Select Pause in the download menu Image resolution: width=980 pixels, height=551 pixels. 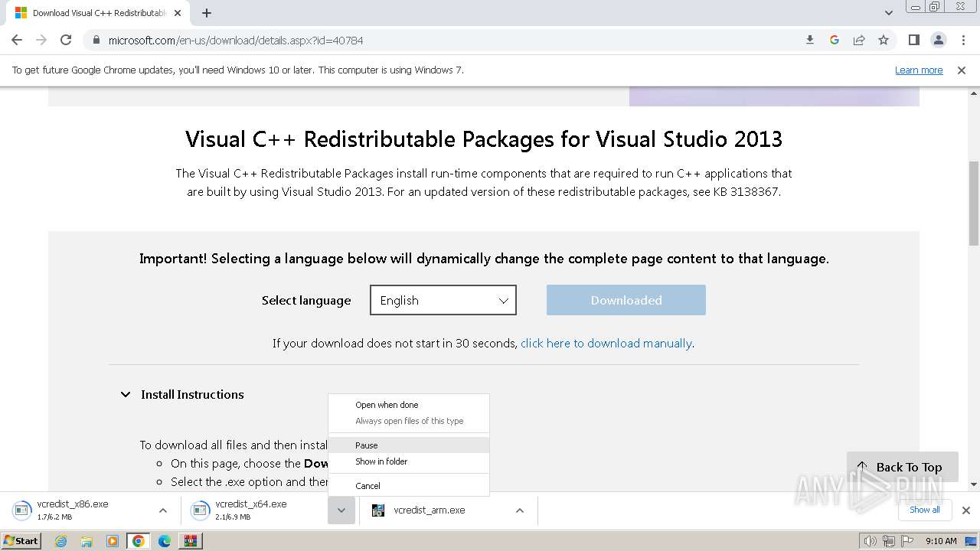(x=367, y=445)
